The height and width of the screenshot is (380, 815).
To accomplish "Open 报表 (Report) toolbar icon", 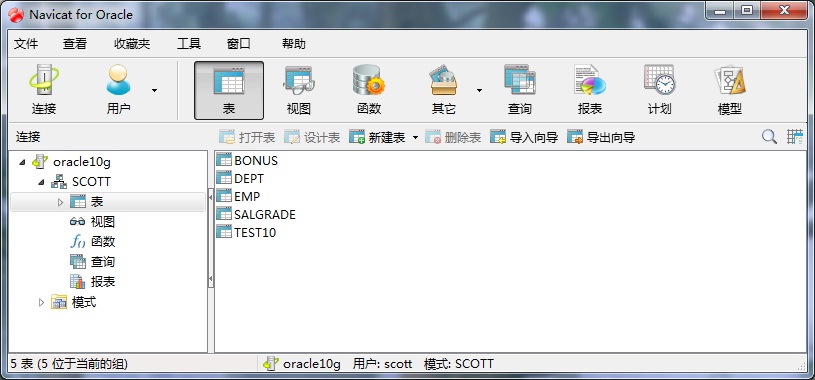I will click(x=590, y=90).
